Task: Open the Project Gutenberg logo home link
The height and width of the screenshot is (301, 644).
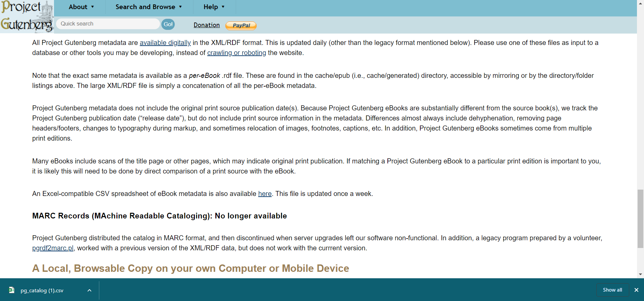Action: pyautogui.click(x=27, y=16)
